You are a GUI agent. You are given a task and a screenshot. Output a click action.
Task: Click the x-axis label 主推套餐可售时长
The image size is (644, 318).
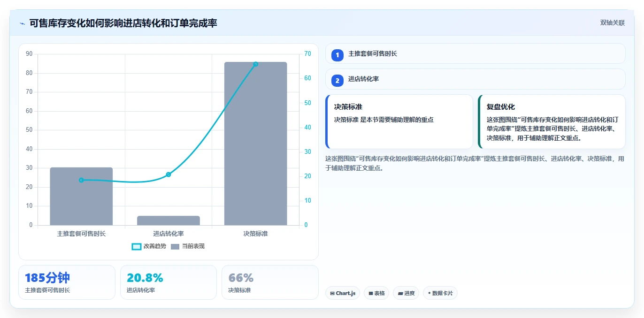tap(81, 234)
